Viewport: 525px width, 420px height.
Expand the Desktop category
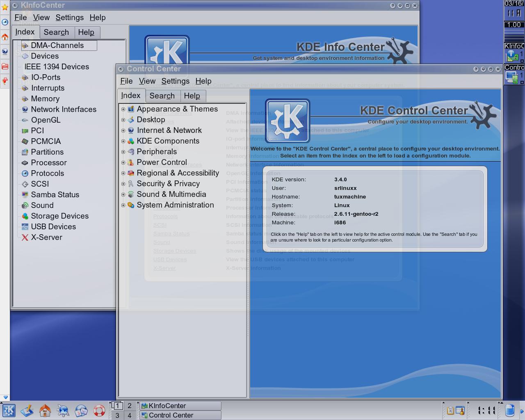click(x=123, y=120)
